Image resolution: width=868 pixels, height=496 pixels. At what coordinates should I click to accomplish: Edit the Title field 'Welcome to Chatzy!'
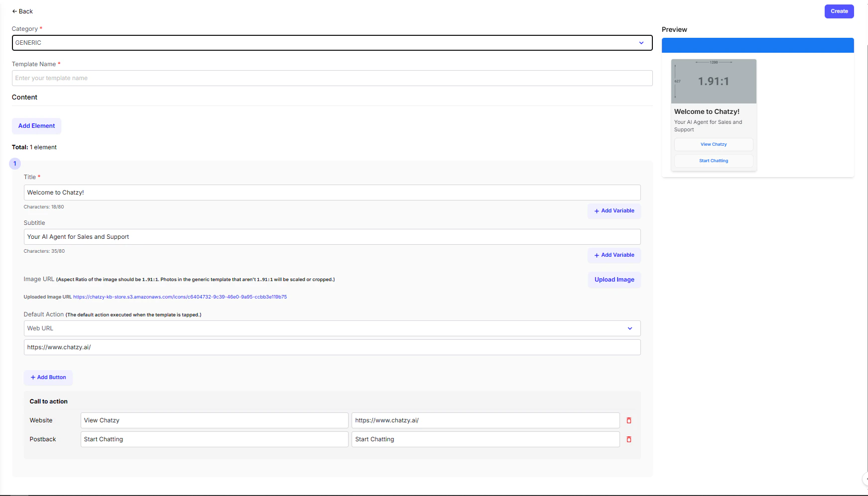[x=332, y=193]
